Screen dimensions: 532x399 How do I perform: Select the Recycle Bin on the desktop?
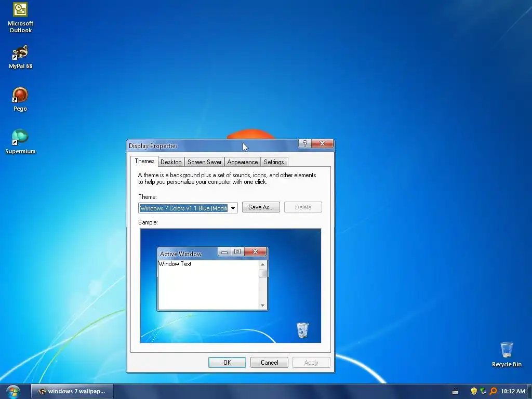pyautogui.click(x=507, y=354)
